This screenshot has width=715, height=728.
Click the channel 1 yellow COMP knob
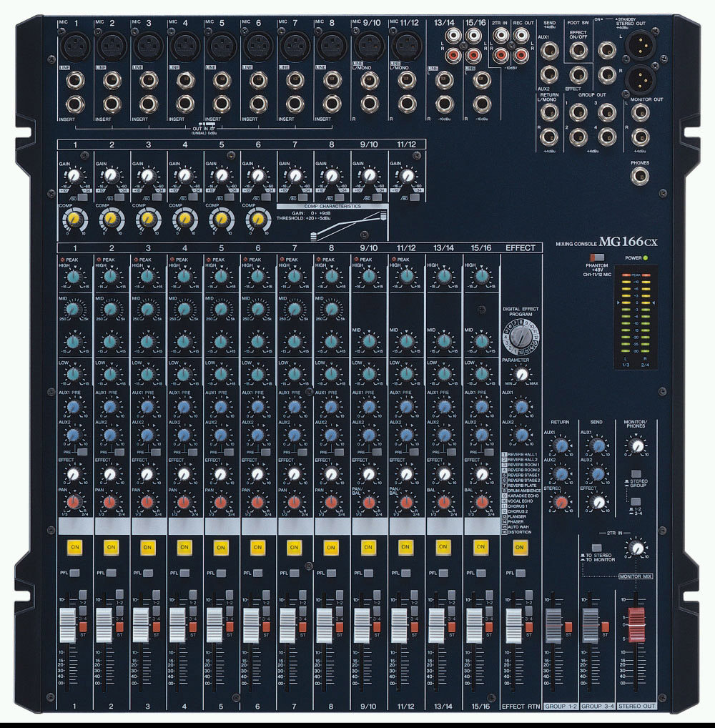click(74, 218)
